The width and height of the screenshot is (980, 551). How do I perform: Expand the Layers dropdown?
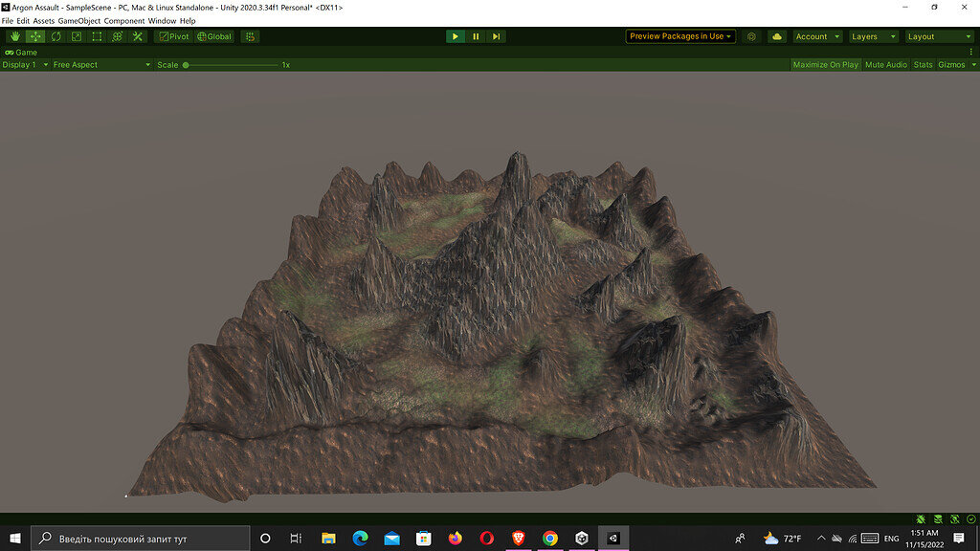click(x=872, y=36)
